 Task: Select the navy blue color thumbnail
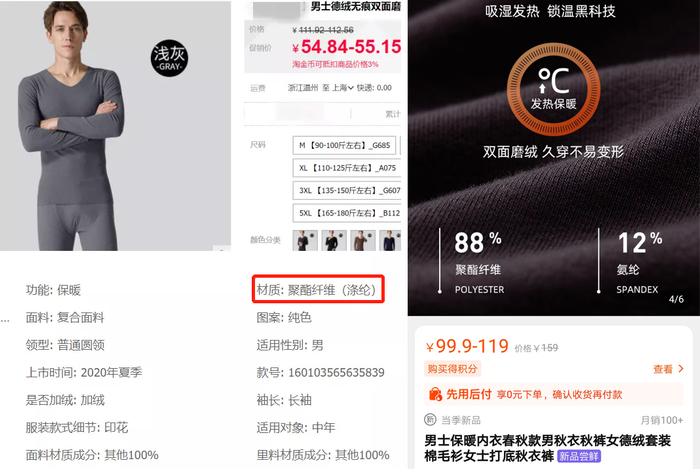(390, 240)
